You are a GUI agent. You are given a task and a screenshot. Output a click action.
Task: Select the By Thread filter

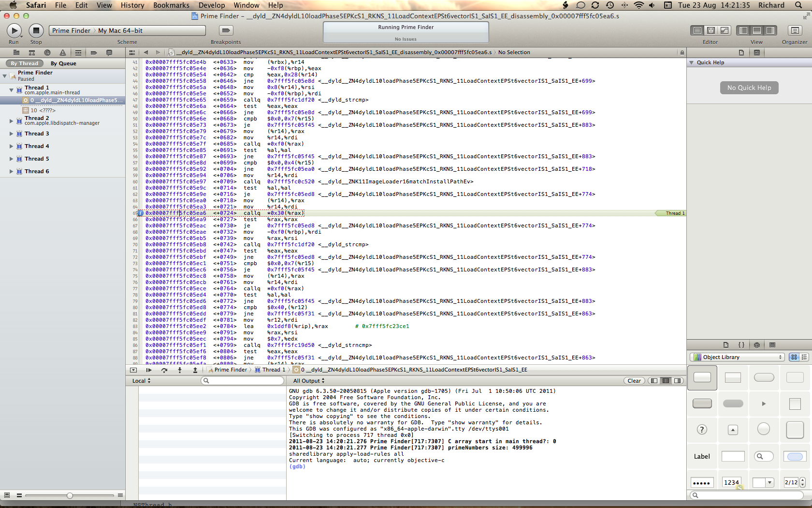[24, 63]
